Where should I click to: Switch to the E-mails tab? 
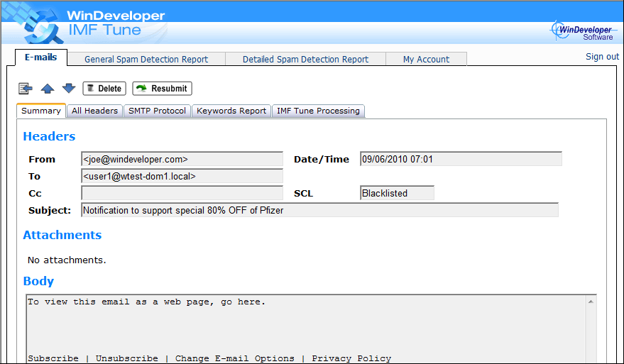41,57
